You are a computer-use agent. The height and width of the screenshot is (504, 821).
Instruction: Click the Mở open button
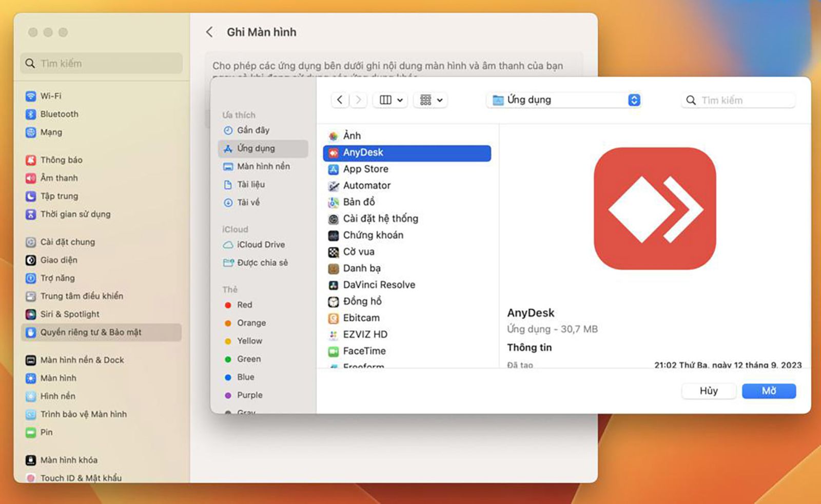[769, 391]
